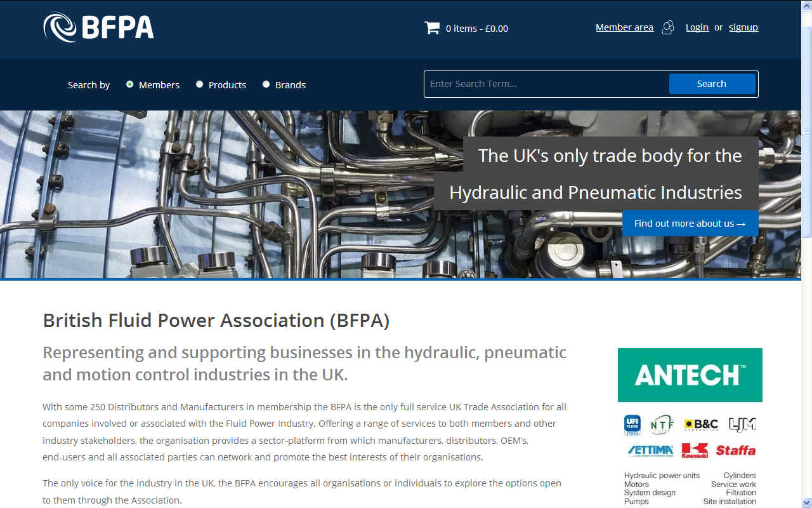Click the member area people icon
The height and width of the screenshot is (508, 812).
(x=668, y=27)
